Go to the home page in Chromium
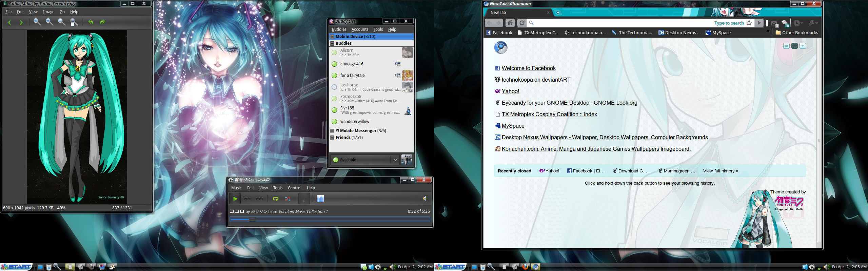Screen dimensions: 868x271 coord(510,23)
